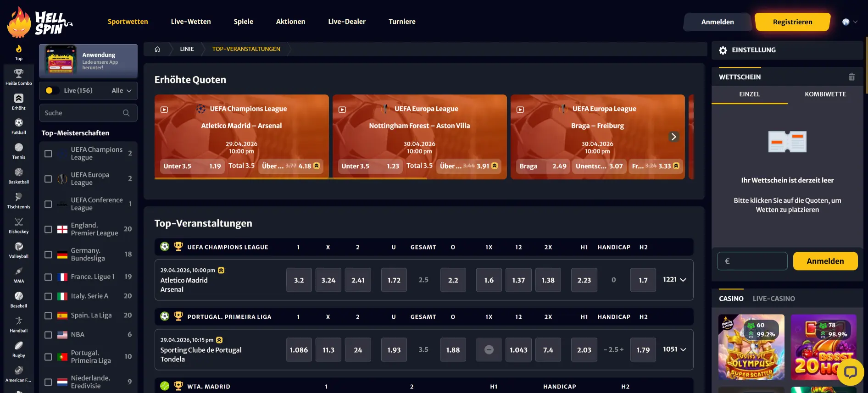Viewport: 868px width, 393px height.
Task: Open Spiele menu
Action: [x=244, y=22]
